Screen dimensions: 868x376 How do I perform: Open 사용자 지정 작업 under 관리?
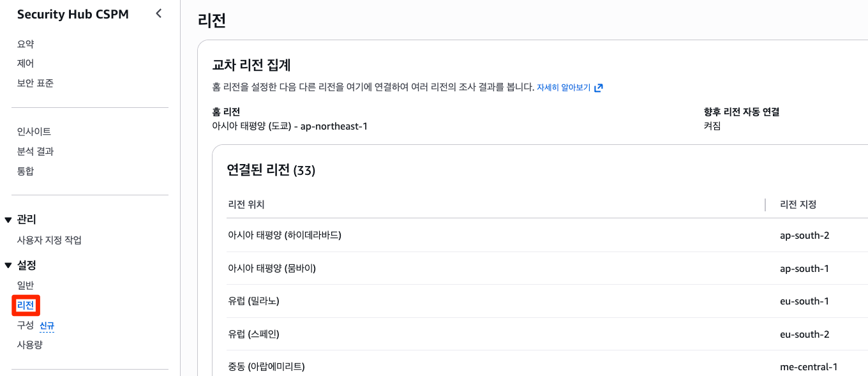tap(49, 240)
